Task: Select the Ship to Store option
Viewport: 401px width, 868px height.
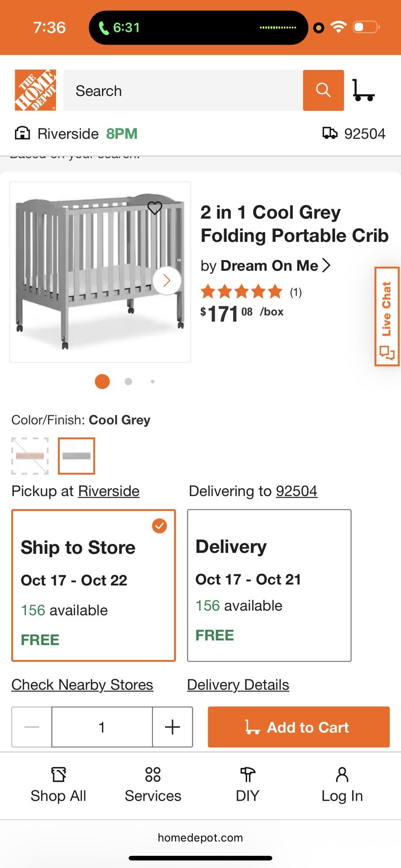Action: (93, 585)
